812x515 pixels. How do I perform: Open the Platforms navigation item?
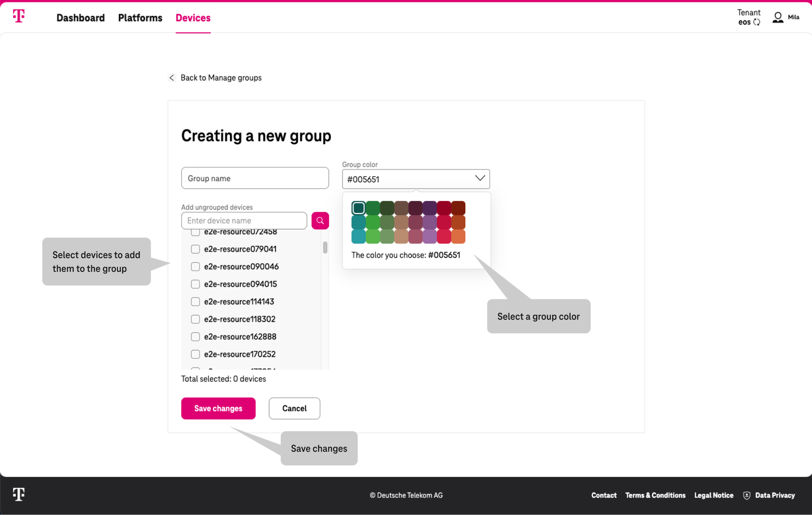click(140, 18)
